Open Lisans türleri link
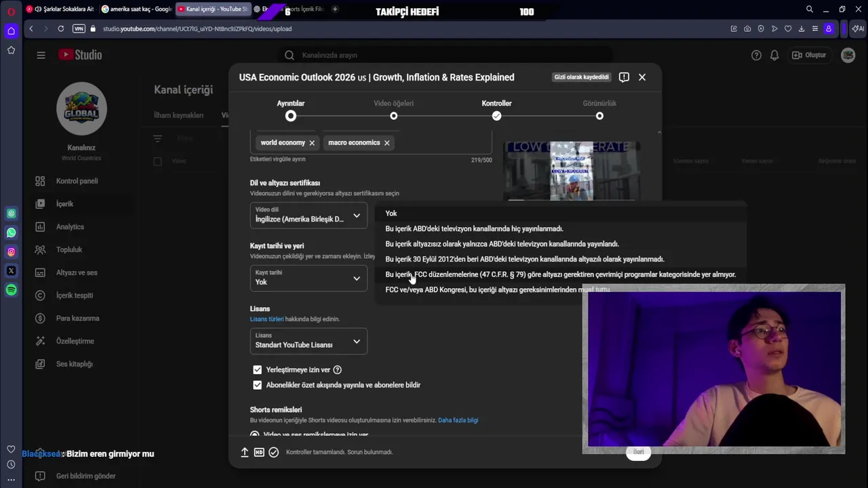The image size is (868, 488). 267,319
